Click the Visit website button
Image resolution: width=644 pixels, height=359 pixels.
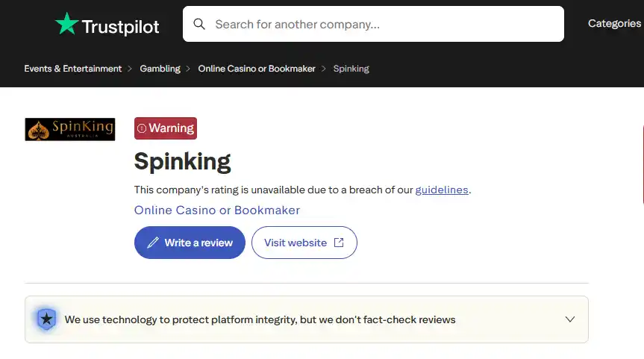(x=304, y=243)
